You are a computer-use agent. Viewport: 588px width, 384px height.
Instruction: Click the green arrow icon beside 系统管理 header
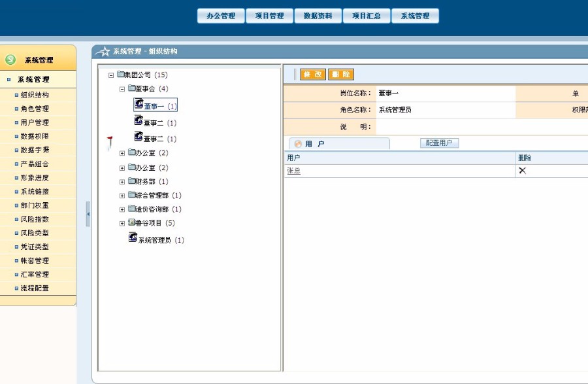tap(10, 60)
